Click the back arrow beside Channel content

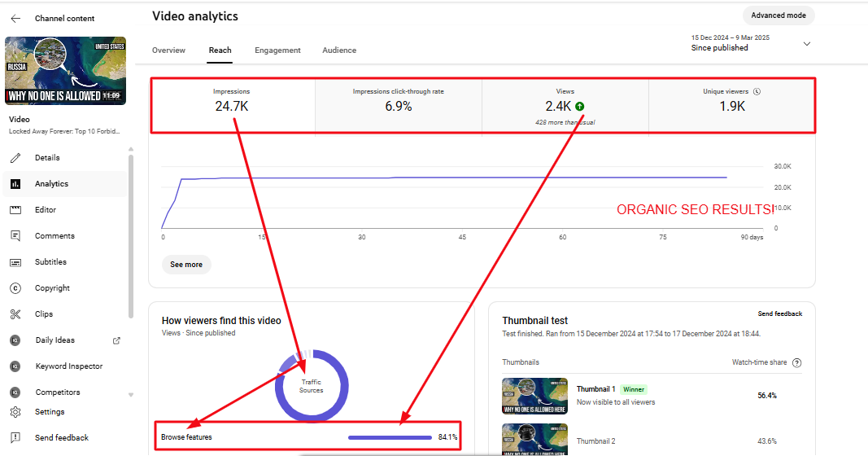[15, 18]
